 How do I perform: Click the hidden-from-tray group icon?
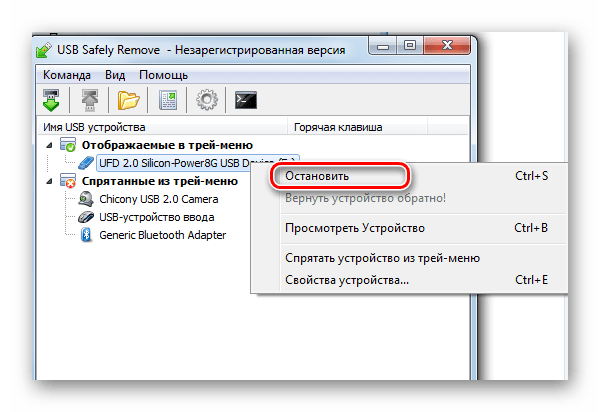pos(68,181)
